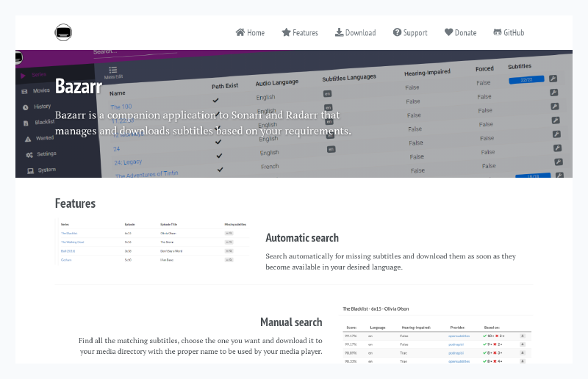Click the download icon in the navigation bar
588x379 pixels.
[339, 32]
